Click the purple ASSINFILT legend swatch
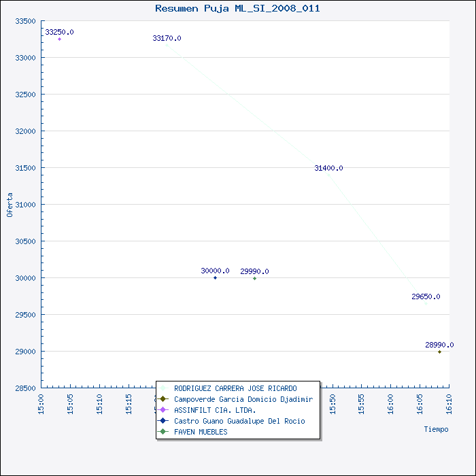 tap(163, 410)
